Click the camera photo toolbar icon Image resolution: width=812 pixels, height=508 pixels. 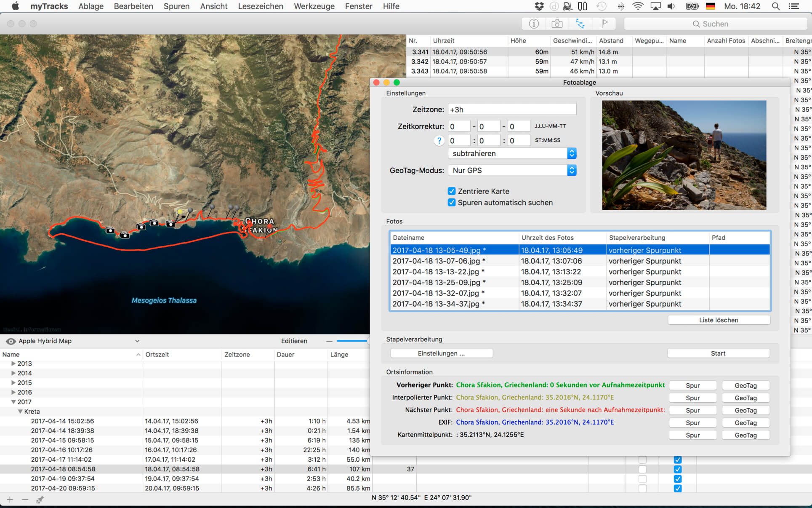557,24
